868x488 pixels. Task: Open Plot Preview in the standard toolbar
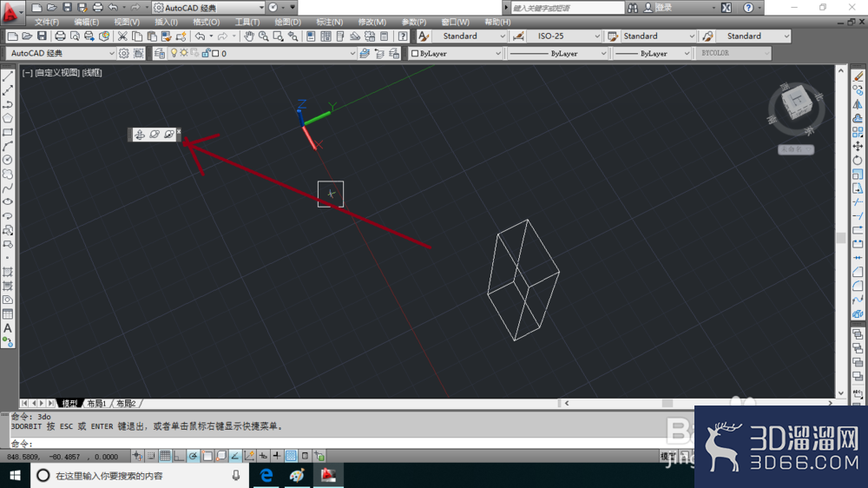click(x=74, y=36)
